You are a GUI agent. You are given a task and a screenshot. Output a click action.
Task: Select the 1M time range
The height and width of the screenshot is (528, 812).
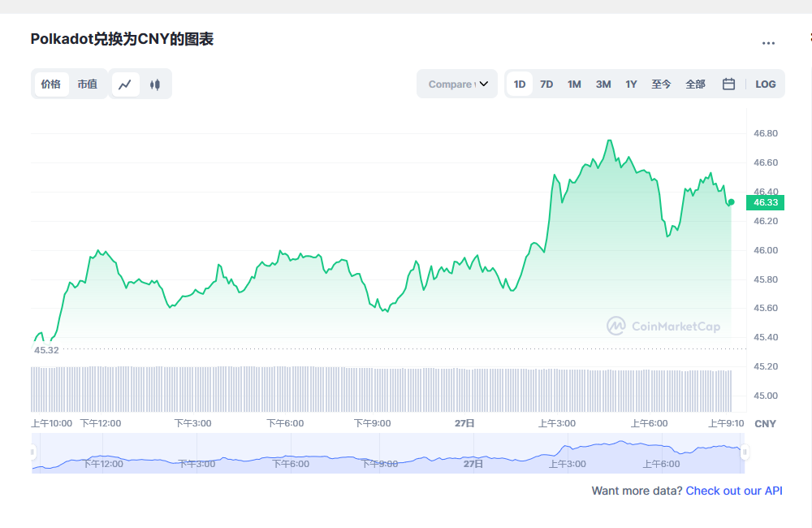[574, 84]
